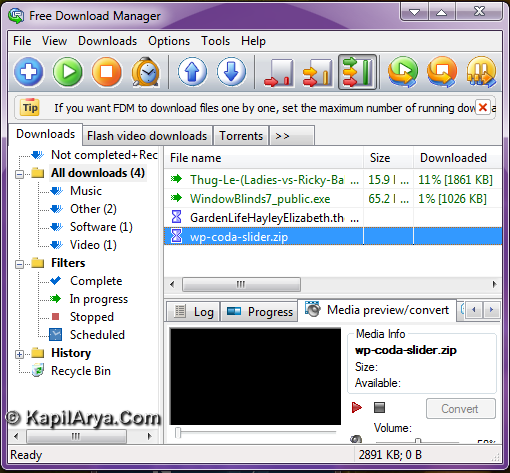The width and height of the screenshot is (510, 473).
Task: Select the Stopped filter
Action: [x=92, y=317]
